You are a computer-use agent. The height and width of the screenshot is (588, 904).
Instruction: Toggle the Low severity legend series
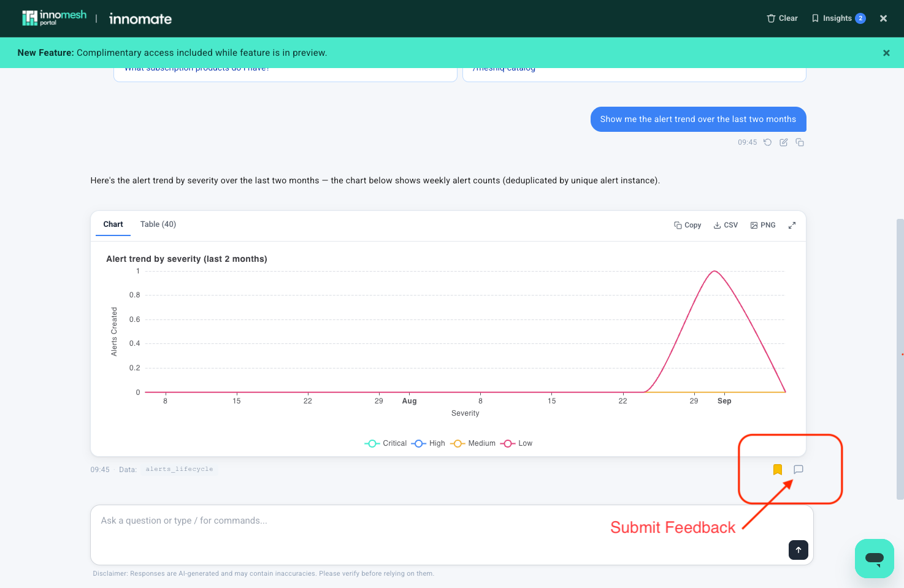516,443
